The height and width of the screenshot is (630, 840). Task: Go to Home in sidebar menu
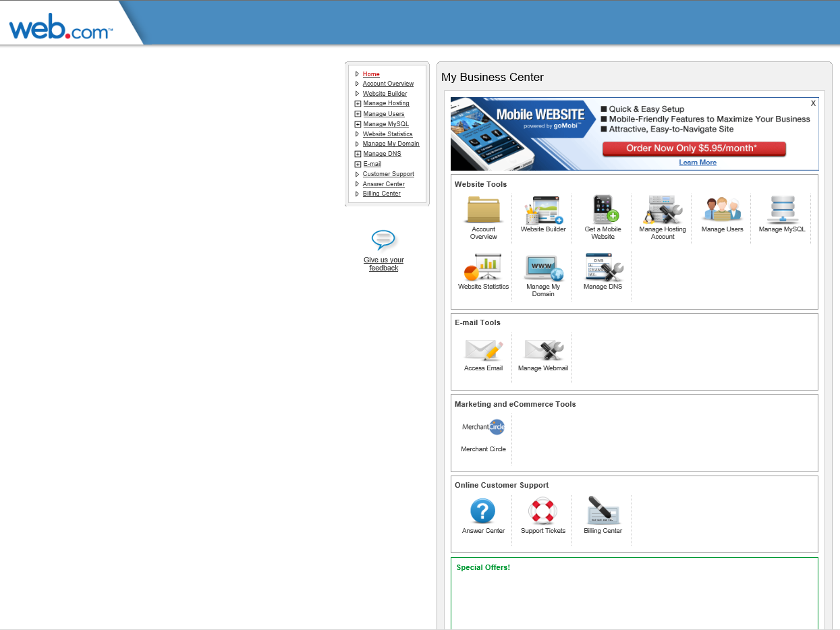(x=371, y=74)
